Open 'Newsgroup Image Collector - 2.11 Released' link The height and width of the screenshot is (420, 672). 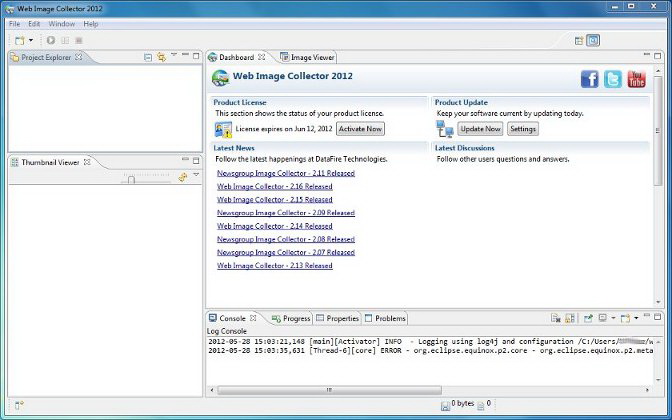[x=286, y=173]
